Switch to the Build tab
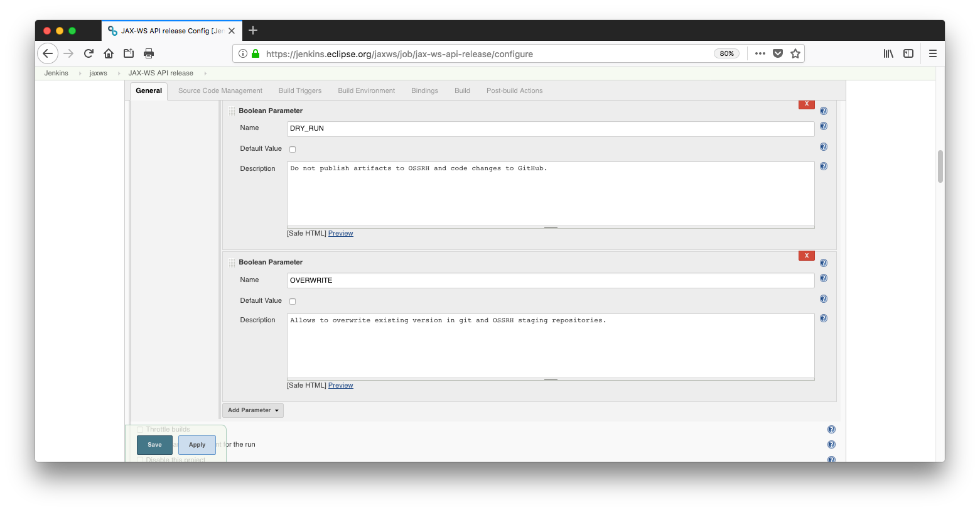Viewport: 980px width, 512px height. click(462, 91)
